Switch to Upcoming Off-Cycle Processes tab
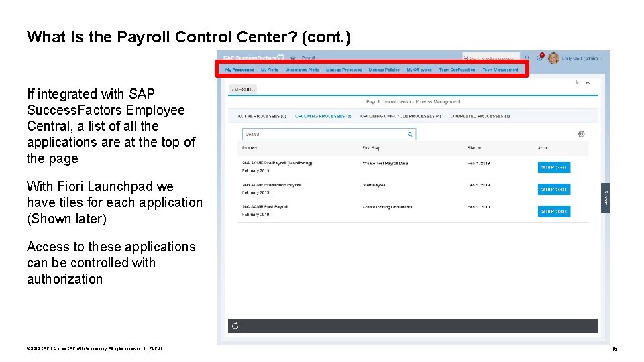 [x=400, y=116]
